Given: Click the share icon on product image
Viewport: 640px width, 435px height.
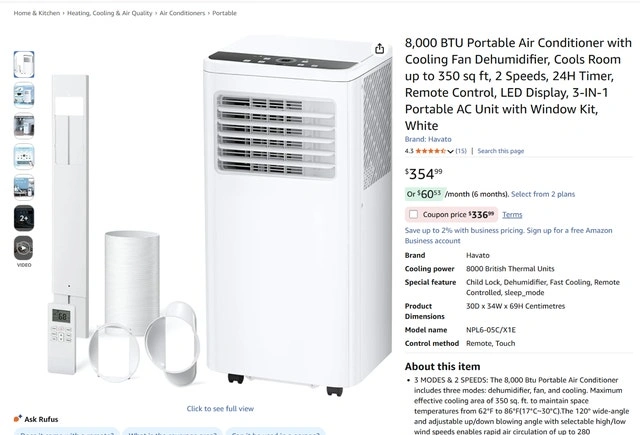Looking at the screenshot, I should (x=380, y=49).
